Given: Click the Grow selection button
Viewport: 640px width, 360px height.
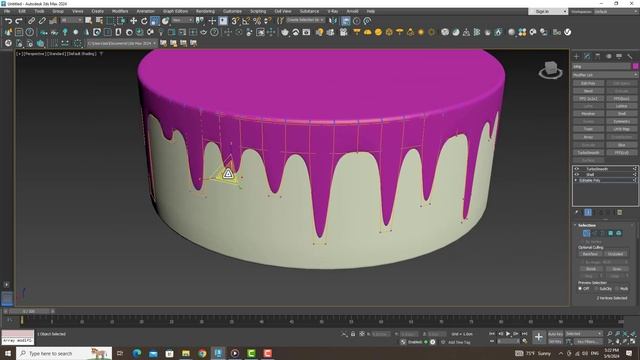Looking at the screenshot, I should [616, 269].
